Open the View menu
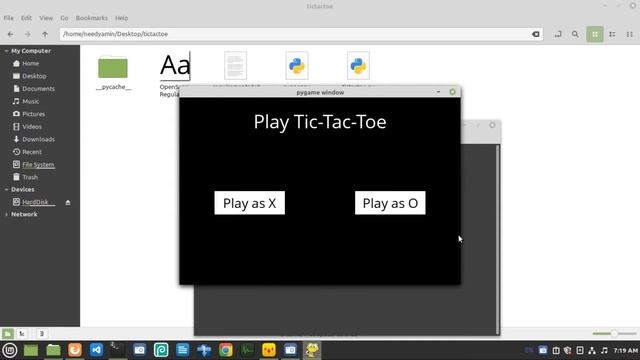This screenshot has width=640, height=360. [46, 18]
